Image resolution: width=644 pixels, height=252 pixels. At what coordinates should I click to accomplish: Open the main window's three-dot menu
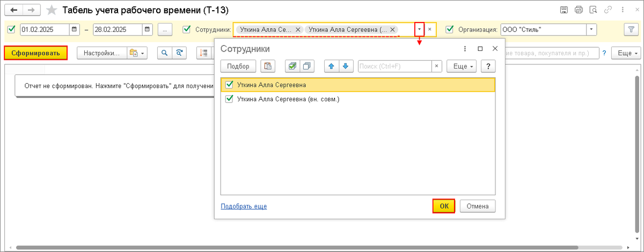pyautogui.click(x=621, y=10)
